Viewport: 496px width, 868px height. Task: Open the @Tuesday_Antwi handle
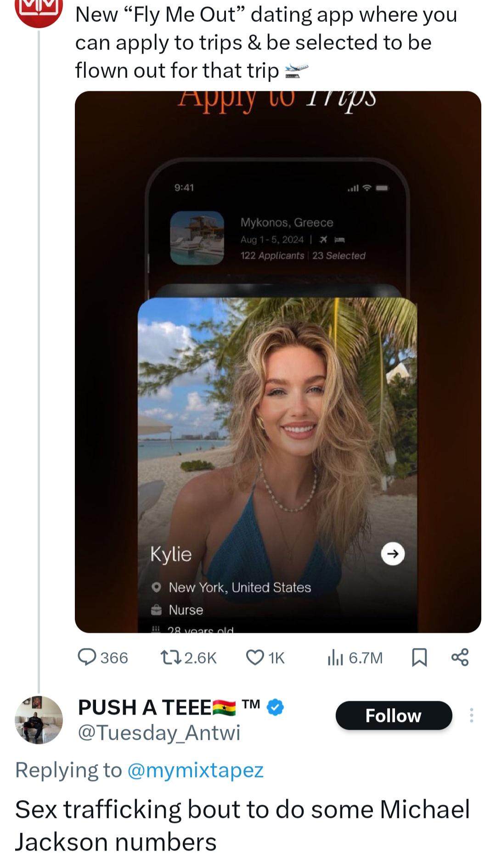click(x=159, y=733)
